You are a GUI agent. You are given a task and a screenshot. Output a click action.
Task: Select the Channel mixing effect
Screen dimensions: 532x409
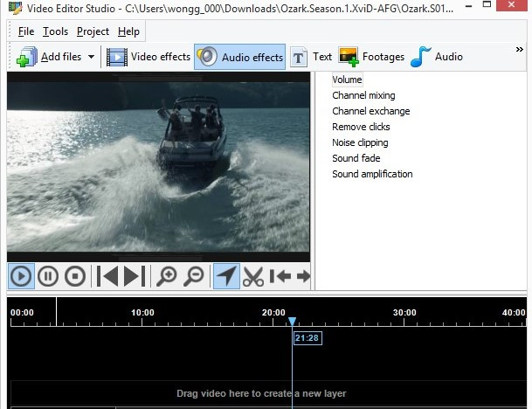(363, 95)
